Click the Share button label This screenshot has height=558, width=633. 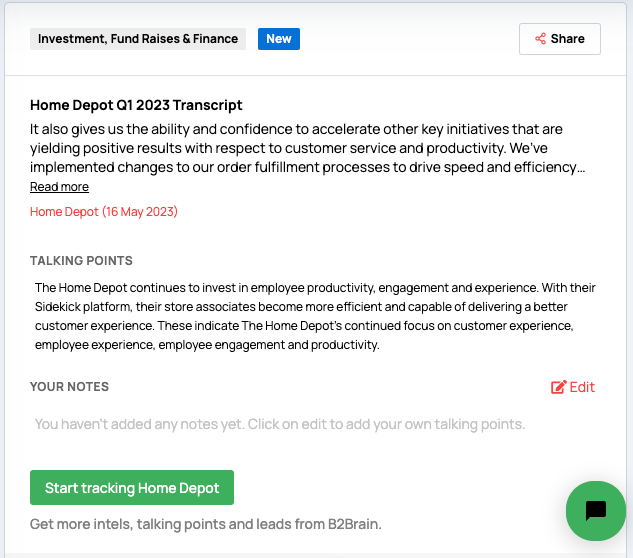click(x=567, y=39)
